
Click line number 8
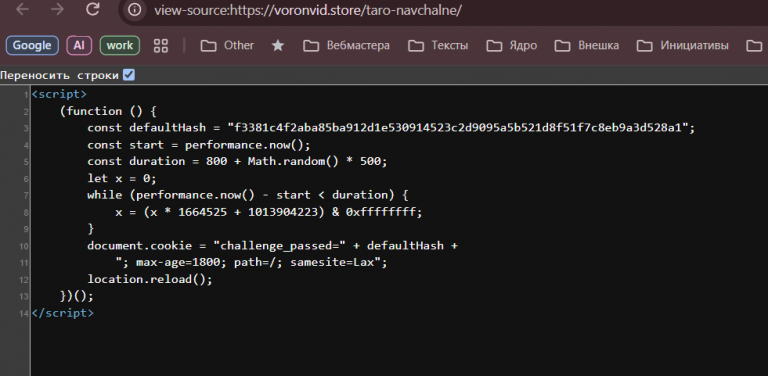tap(25, 212)
